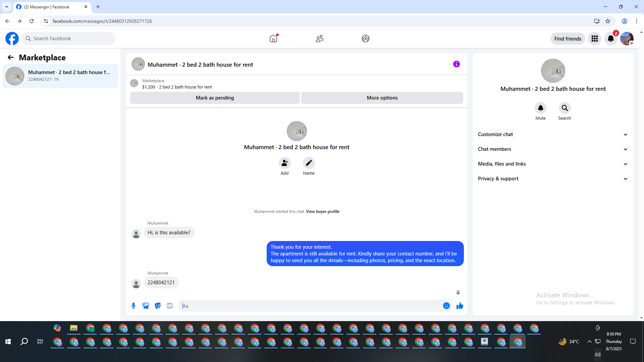Click the 2248042121 message bubble
Image resolution: width=644 pixels, height=362 pixels.
161,283
